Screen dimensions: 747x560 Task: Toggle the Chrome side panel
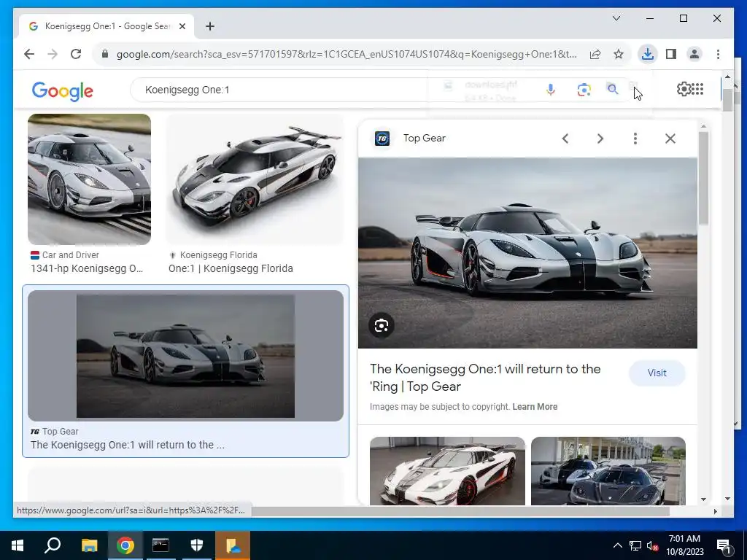pos(671,54)
